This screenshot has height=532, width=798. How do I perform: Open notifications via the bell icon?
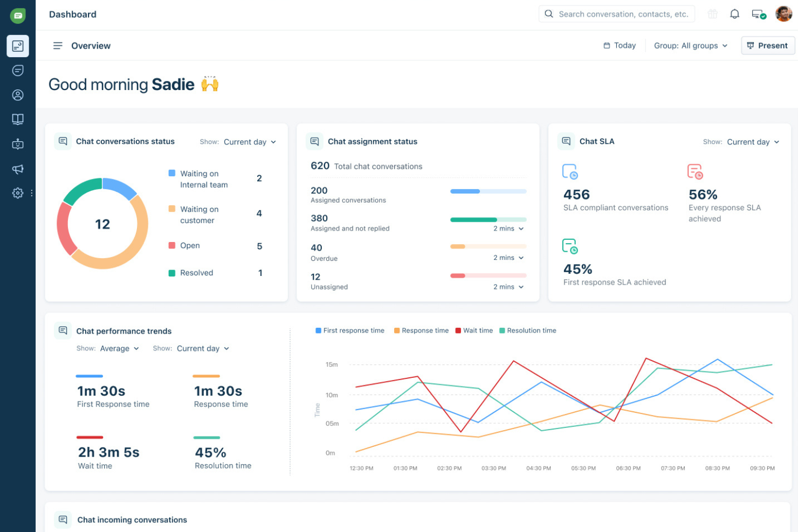734,13
